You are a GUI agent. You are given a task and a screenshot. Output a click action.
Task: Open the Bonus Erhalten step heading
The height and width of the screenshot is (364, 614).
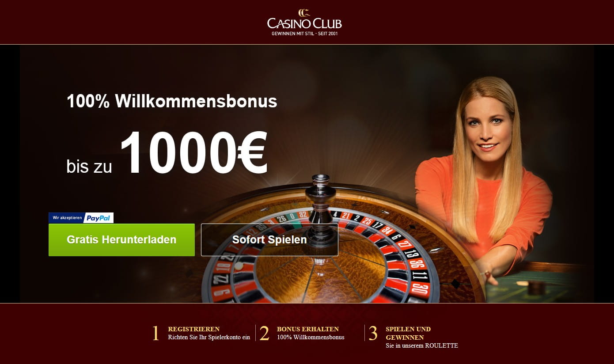click(308, 329)
